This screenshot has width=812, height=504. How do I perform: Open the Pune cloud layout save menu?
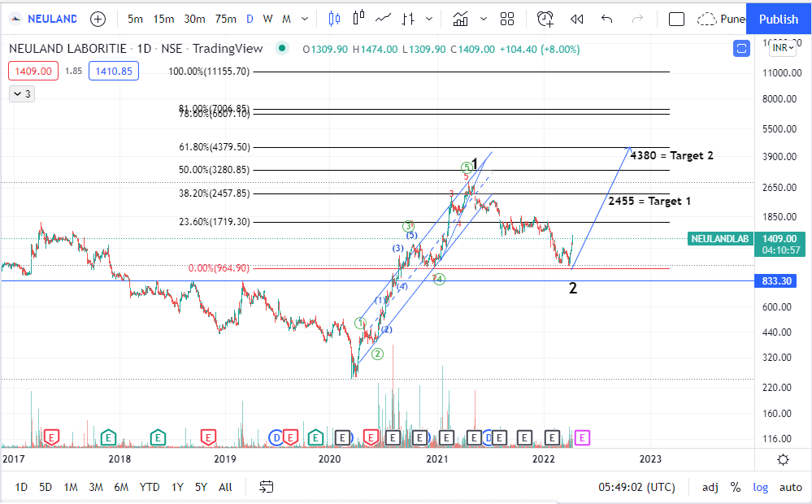point(720,20)
